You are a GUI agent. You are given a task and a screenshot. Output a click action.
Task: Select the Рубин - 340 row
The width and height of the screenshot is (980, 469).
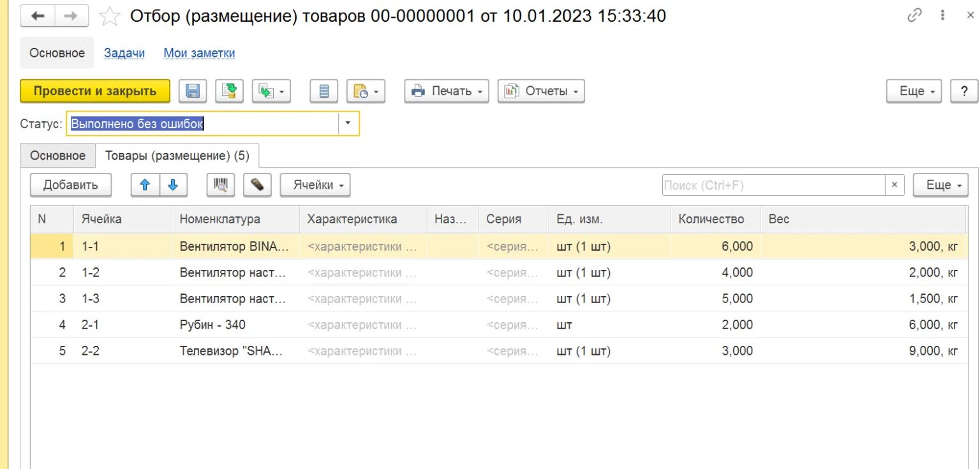[212, 325]
